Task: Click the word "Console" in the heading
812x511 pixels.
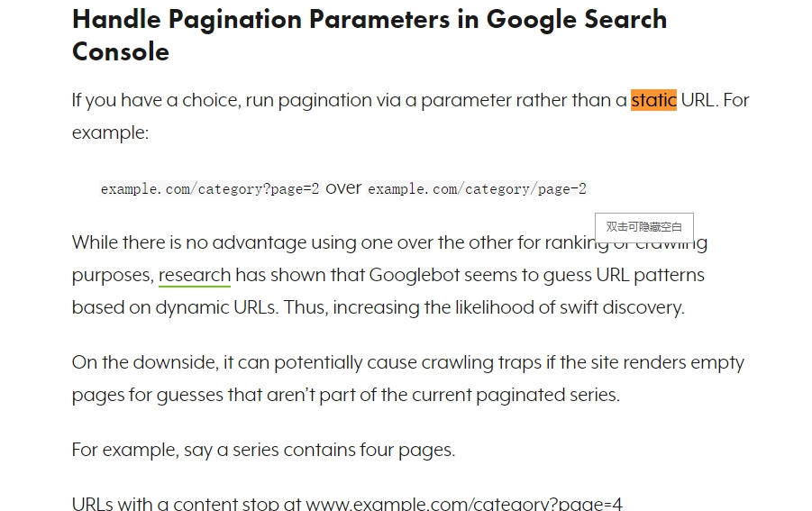Action: click(121, 51)
